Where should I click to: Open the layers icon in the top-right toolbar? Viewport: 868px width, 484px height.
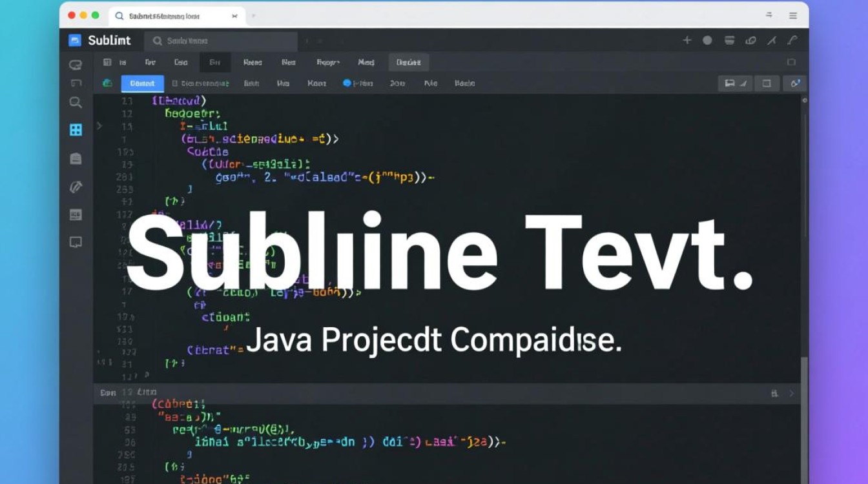(729, 40)
